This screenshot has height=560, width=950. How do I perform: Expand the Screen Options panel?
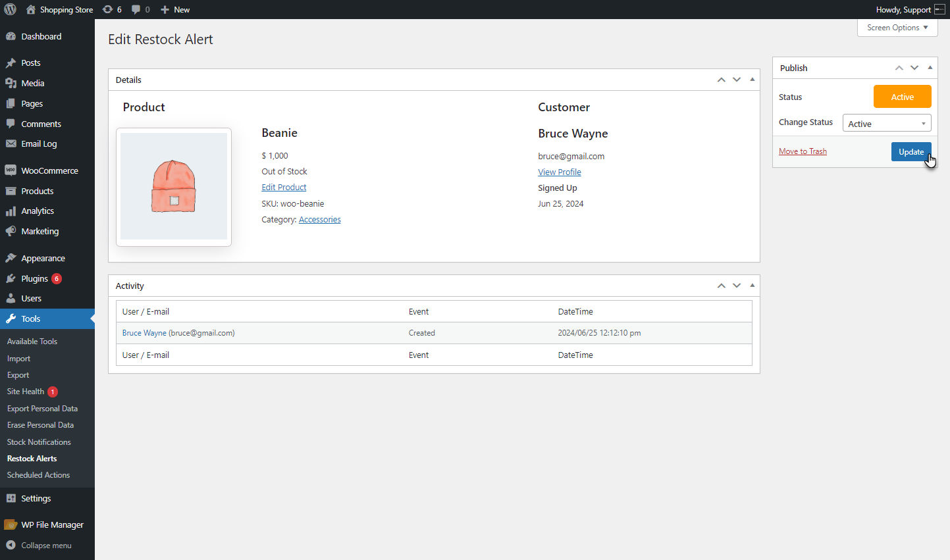point(897,28)
